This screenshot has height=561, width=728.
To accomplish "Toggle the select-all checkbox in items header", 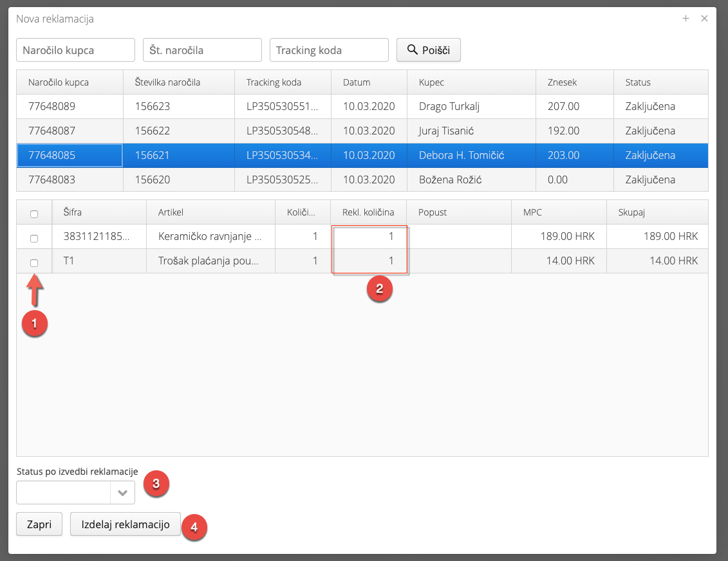I will pos(34,214).
